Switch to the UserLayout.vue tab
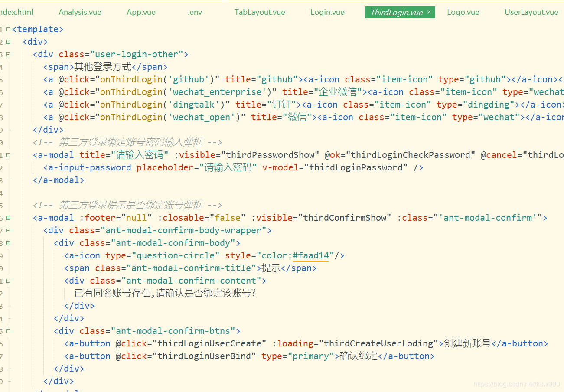The height and width of the screenshot is (392, 564). [531, 12]
